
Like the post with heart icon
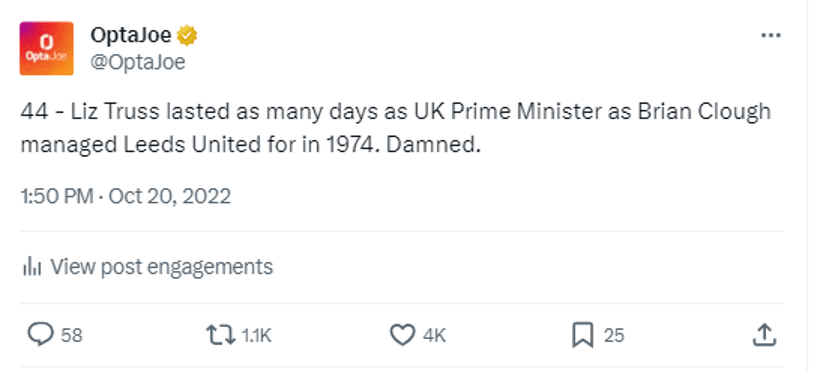(x=402, y=335)
